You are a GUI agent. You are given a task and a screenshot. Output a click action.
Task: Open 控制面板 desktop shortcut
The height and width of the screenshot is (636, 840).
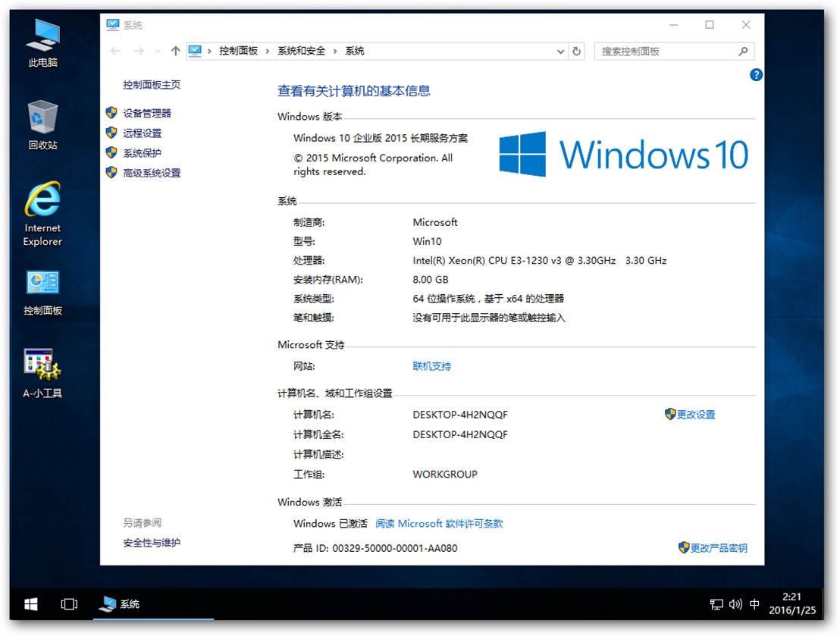pyautogui.click(x=43, y=292)
